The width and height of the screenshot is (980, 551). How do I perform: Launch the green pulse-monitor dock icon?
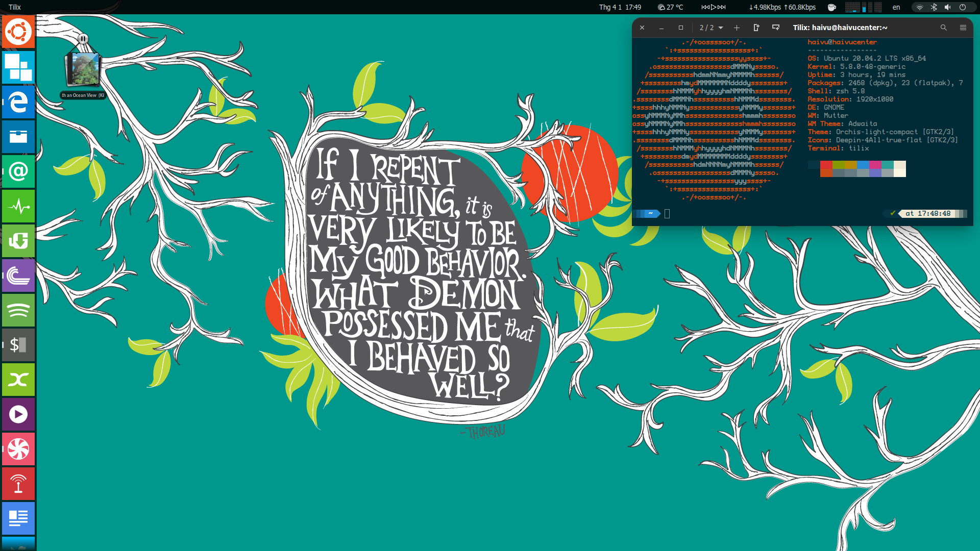[18, 206]
